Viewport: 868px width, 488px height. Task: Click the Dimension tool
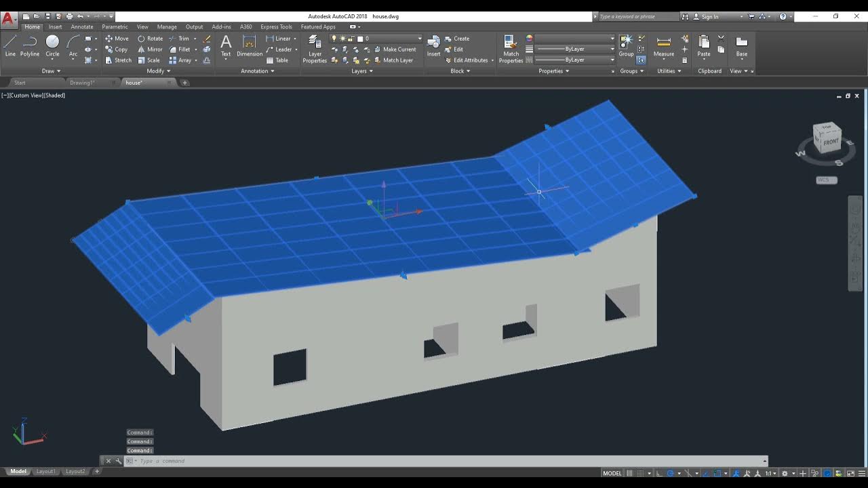(x=250, y=46)
